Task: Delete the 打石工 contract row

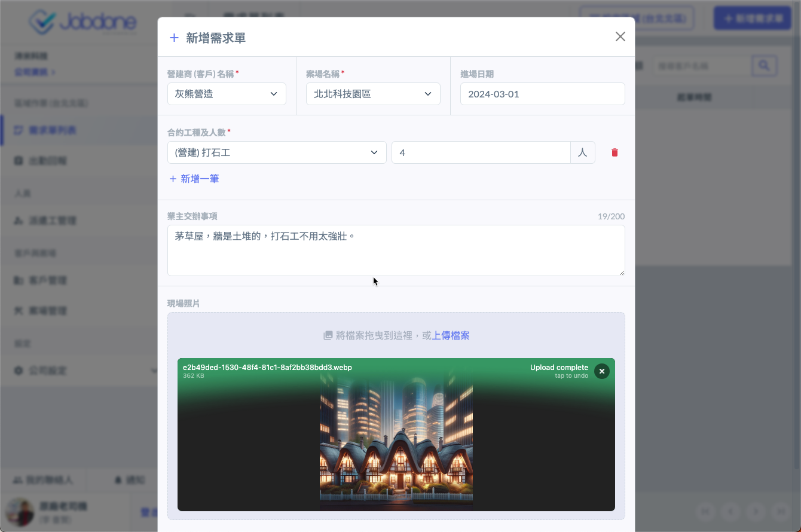Action: point(614,152)
